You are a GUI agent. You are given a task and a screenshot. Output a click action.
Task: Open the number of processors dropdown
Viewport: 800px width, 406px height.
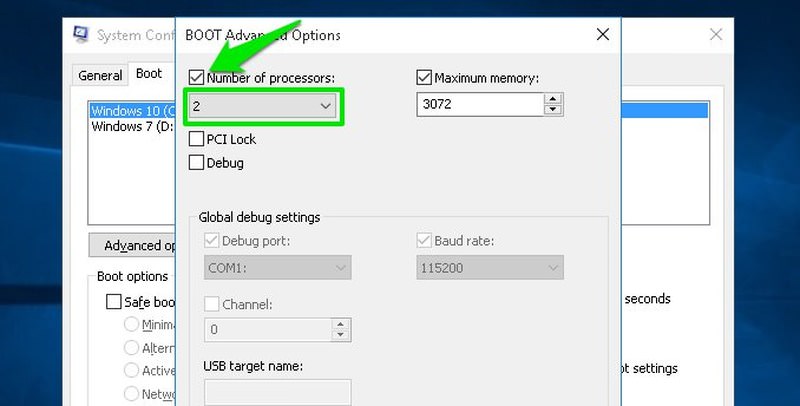pyautogui.click(x=263, y=106)
